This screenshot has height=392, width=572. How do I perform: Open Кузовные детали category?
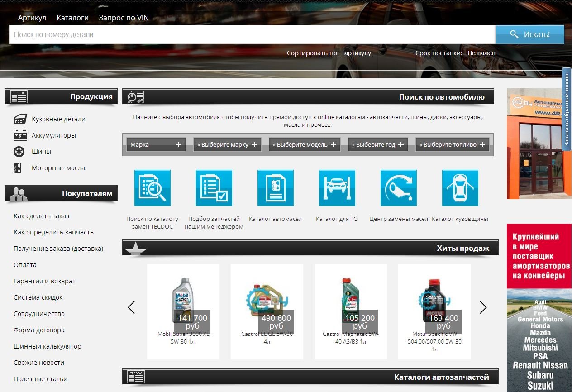coord(58,119)
